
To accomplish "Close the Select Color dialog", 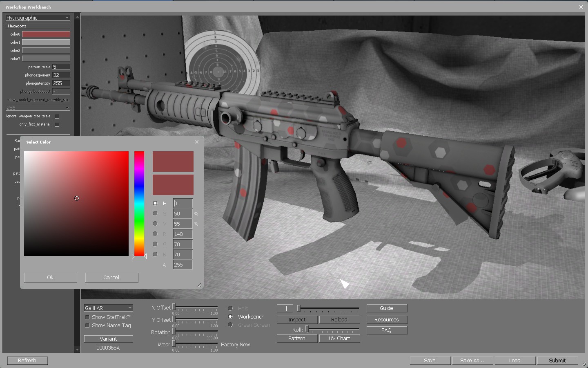I will [197, 142].
